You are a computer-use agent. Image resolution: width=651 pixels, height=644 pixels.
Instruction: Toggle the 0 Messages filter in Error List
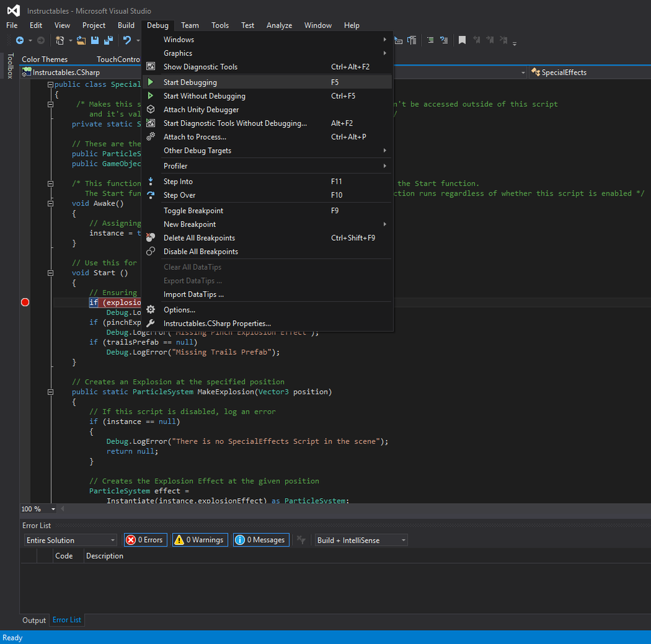(261, 540)
